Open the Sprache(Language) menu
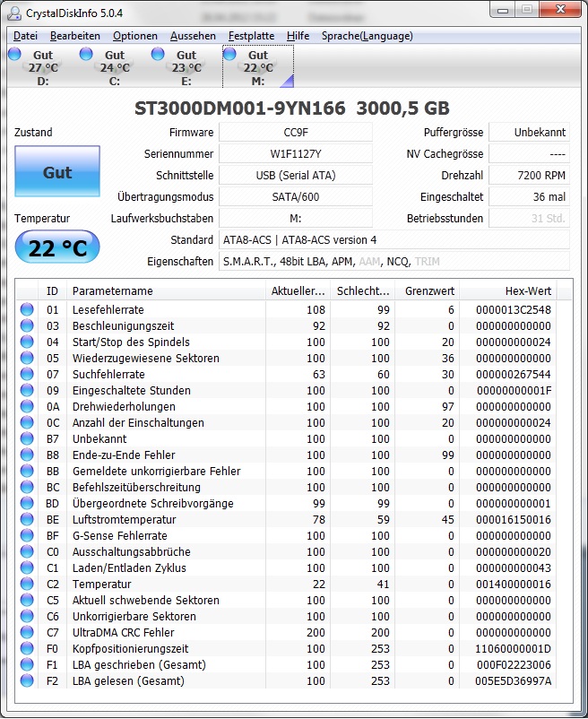This screenshot has height=719, width=588. 367,36
